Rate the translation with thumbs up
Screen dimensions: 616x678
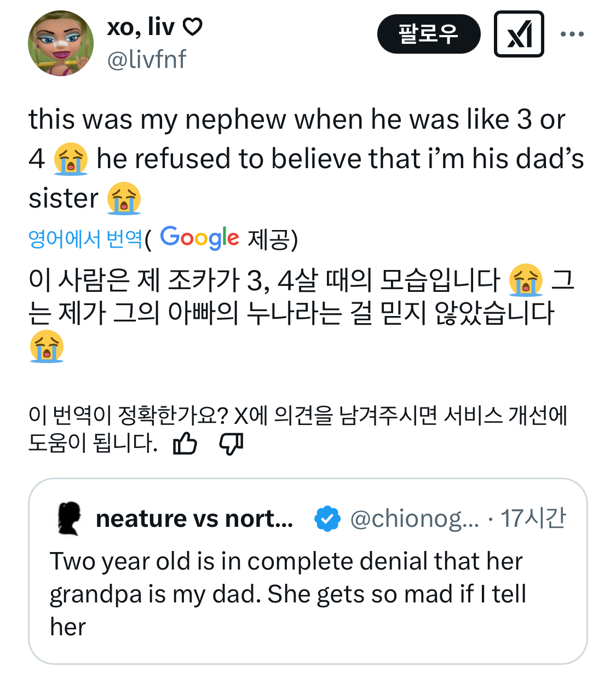click(x=185, y=444)
